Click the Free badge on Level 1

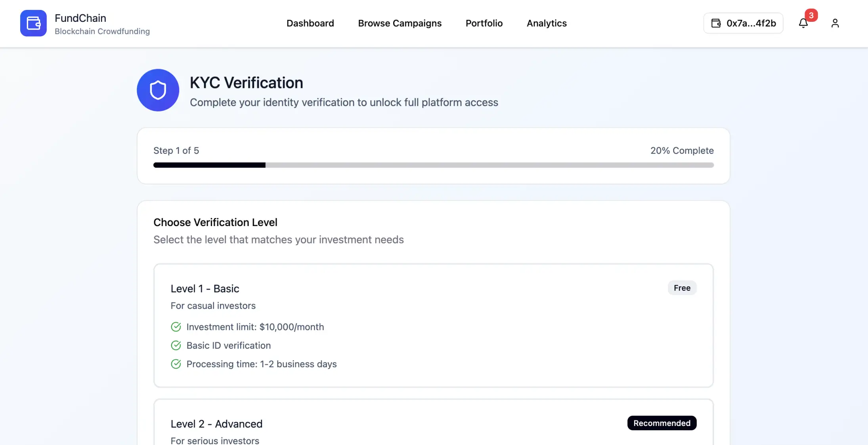[x=681, y=288]
